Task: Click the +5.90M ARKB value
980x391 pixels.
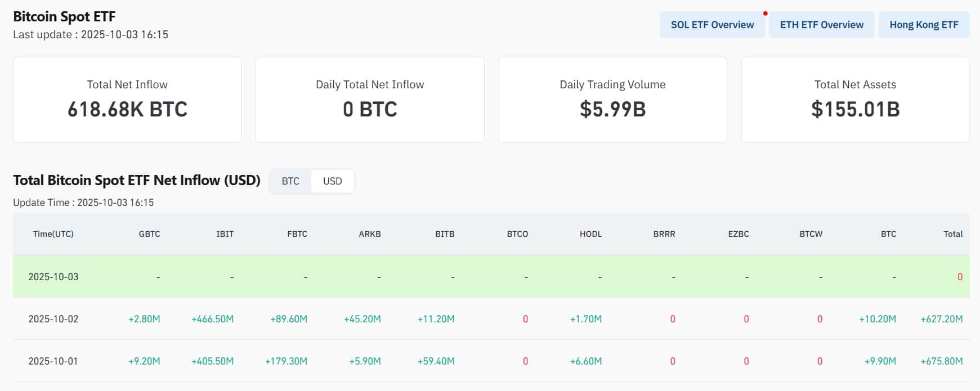Action: click(365, 361)
